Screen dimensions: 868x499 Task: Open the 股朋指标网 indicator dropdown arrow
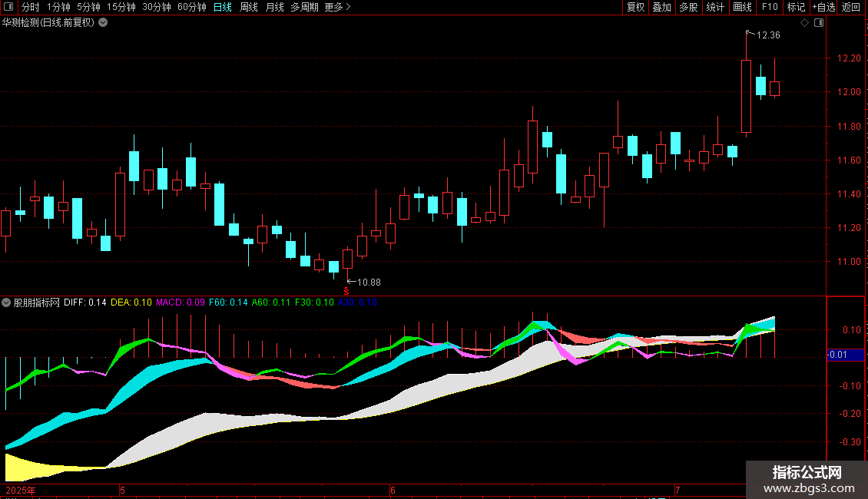(6, 302)
